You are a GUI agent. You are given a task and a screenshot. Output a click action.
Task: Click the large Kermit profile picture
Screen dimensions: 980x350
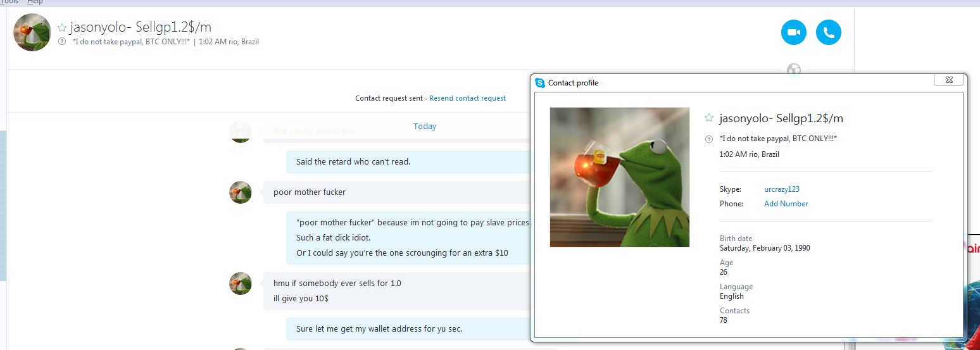click(x=620, y=177)
